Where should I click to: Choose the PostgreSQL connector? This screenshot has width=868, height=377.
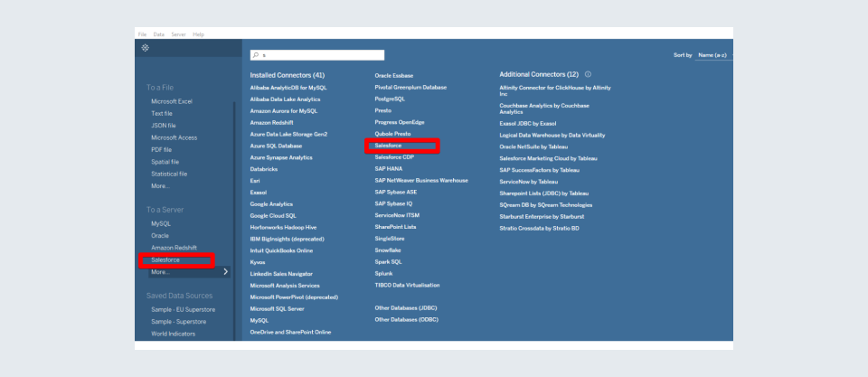(391, 99)
